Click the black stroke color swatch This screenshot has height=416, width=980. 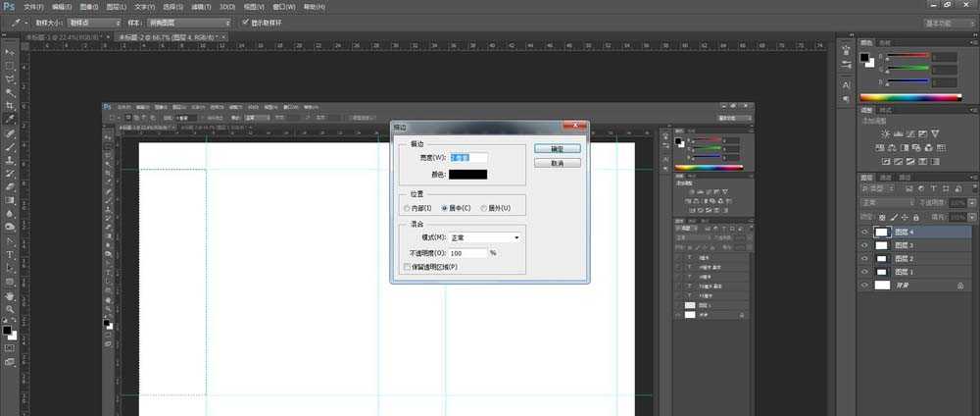[x=467, y=174]
